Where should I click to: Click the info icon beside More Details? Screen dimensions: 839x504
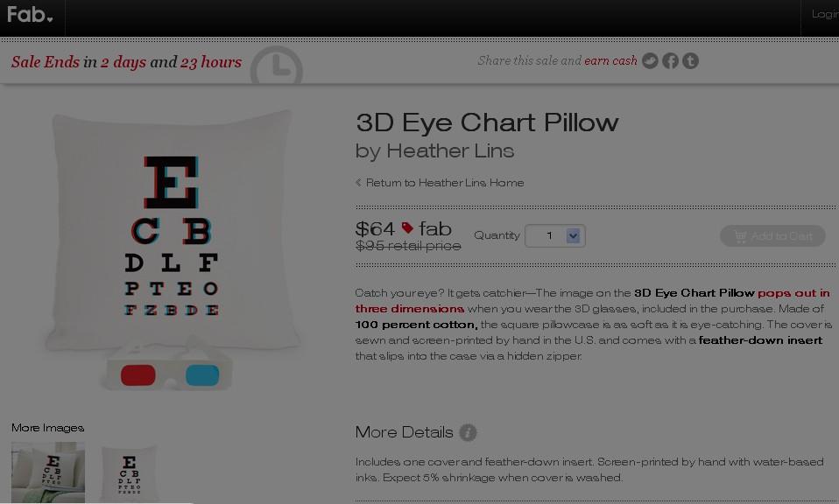(x=468, y=432)
